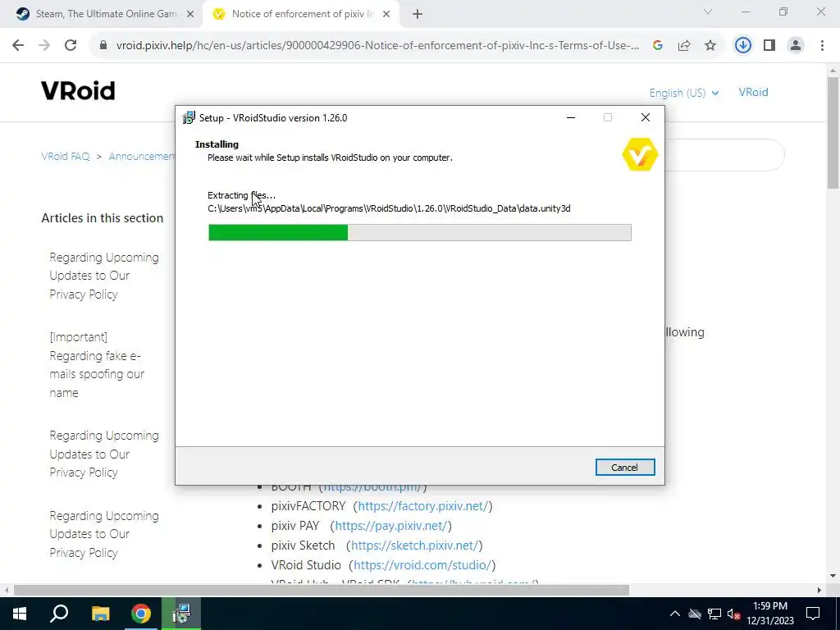Click the horizontal page scrollbar
This screenshot has width=840, height=630.
point(322,590)
